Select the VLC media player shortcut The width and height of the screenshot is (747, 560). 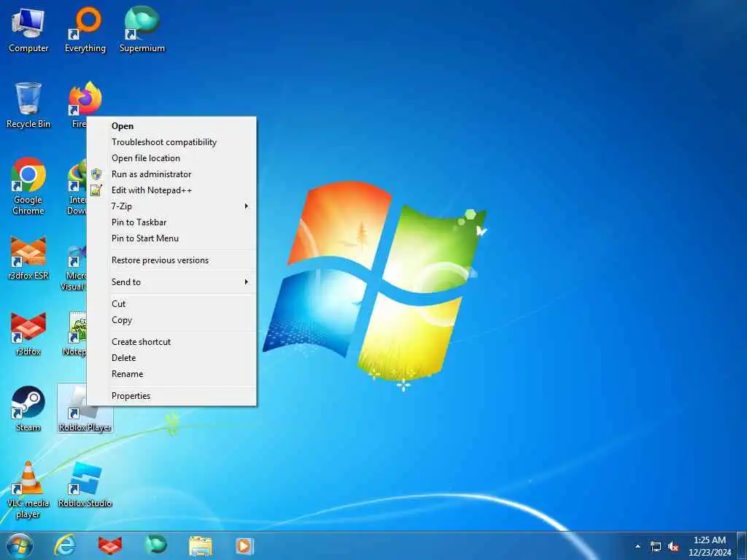pyautogui.click(x=28, y=491)
